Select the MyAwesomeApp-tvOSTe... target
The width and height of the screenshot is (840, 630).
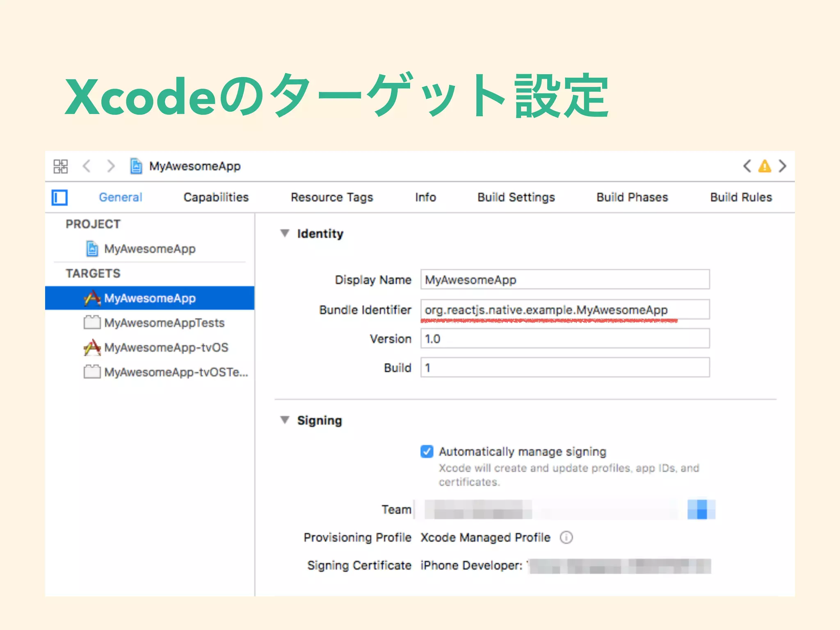pyautogui.click(x=150, y=372)
